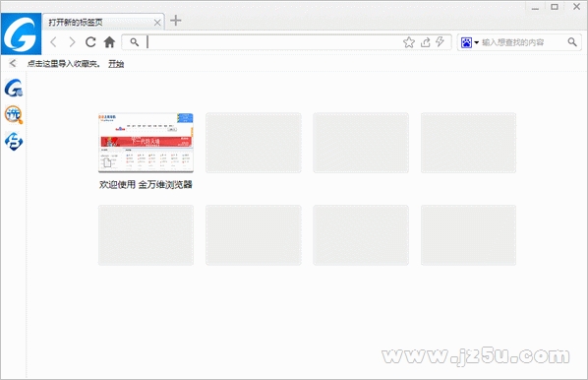Focus the address bar input field

271,42
